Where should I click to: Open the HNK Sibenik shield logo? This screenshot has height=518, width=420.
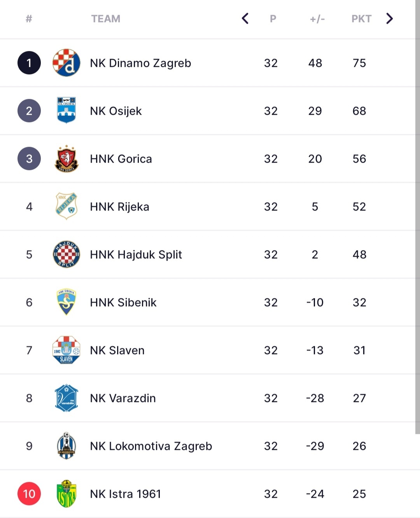(66, 302)
